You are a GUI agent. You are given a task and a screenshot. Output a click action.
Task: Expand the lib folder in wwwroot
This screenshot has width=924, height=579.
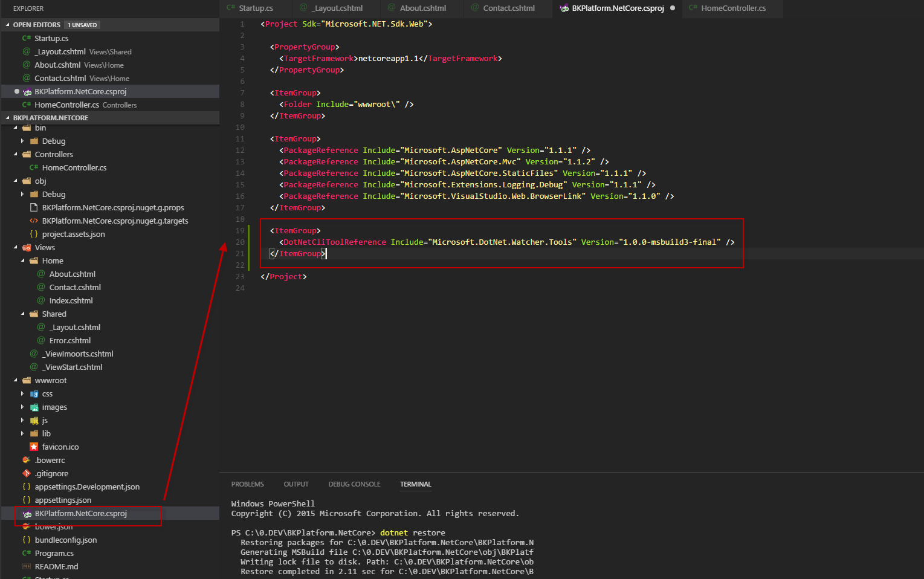tap(22, 433)
